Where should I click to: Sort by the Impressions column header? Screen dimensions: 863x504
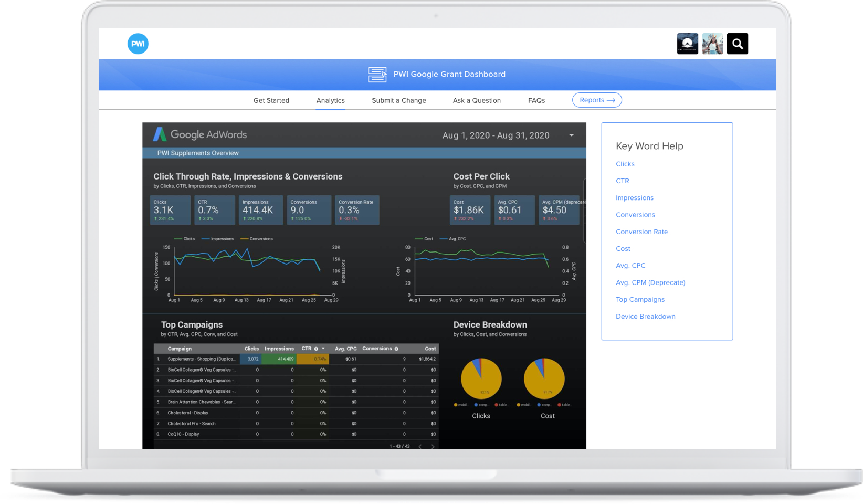click(x=279, y=349)
